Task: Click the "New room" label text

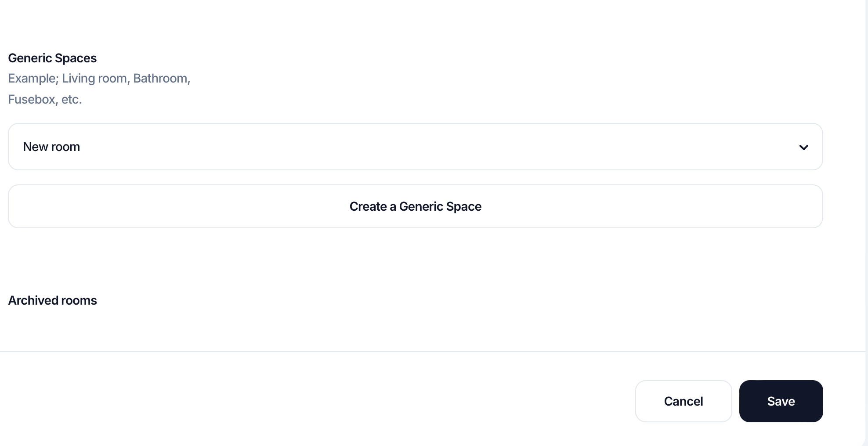Action: pos(51,147)
